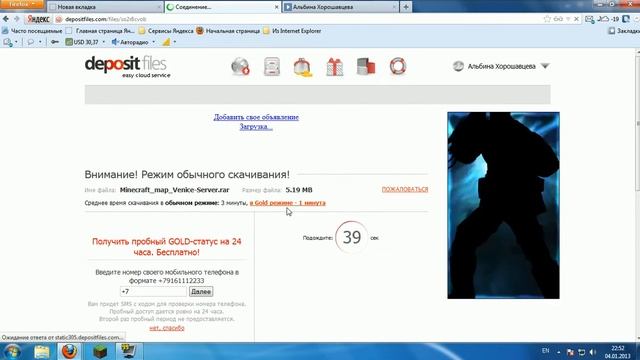This screenshot has height=360, width=640.
Task: Click the Яндекс button in the address bar
Action: (x=38, y=19)
